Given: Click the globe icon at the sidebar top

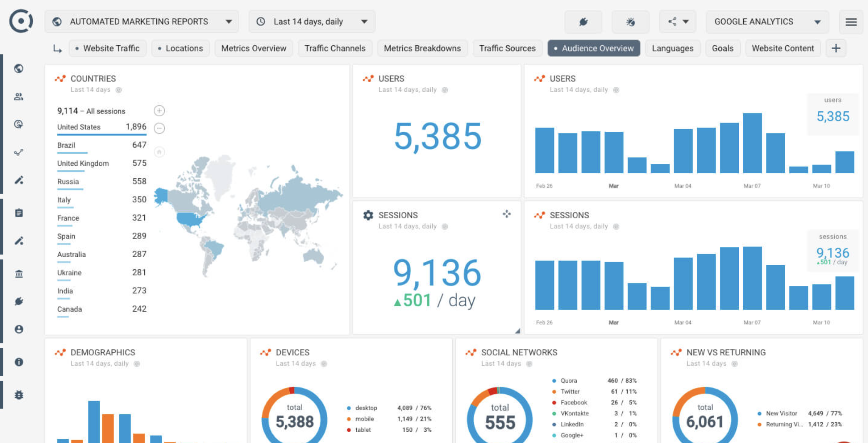Looking at the screenshot, I should (19, 69).
